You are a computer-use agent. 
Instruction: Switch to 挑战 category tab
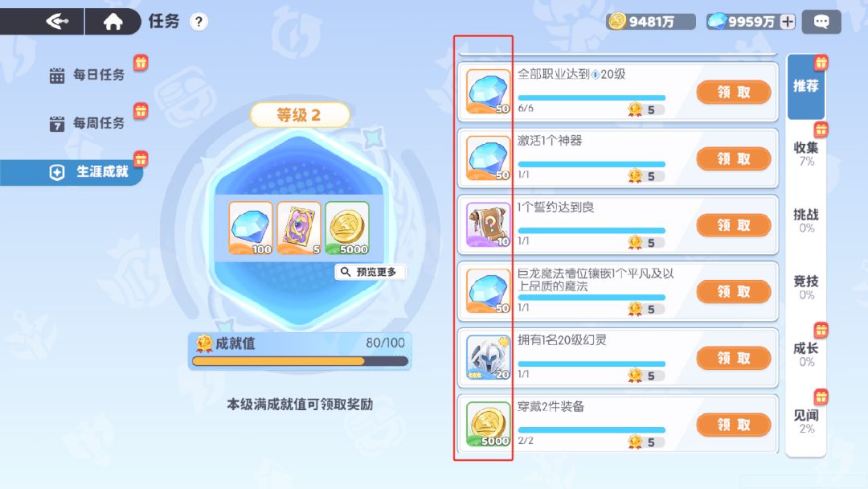point(806,220)
